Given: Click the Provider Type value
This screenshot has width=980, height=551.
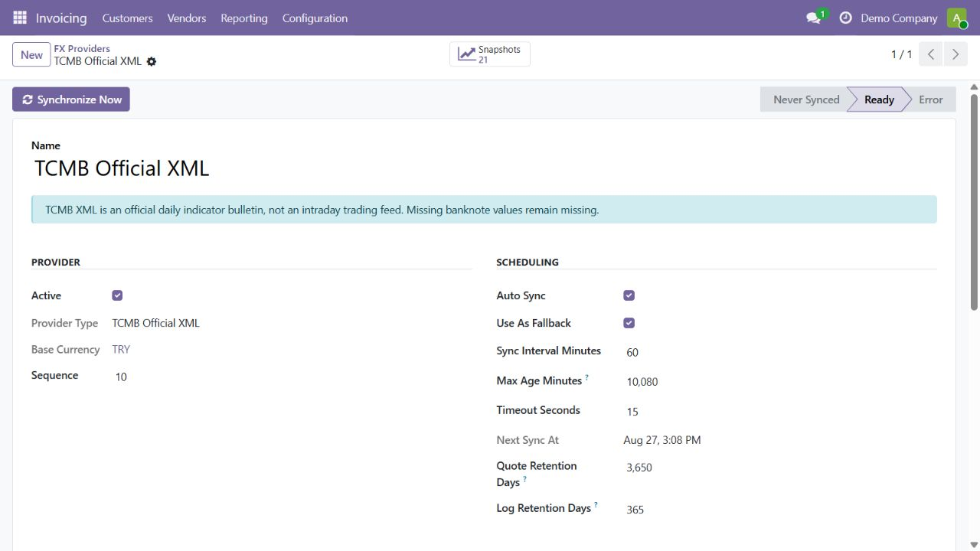Looking at the screenshot, I should (x=155, y=323).
